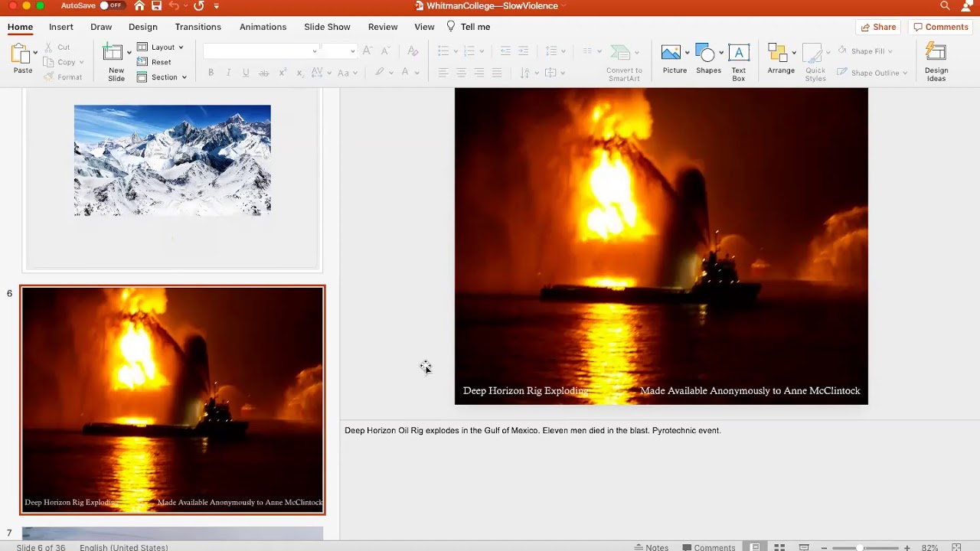Click the Share button
The height and width of the screenshot is (551, 980).
tap(878, 27)
